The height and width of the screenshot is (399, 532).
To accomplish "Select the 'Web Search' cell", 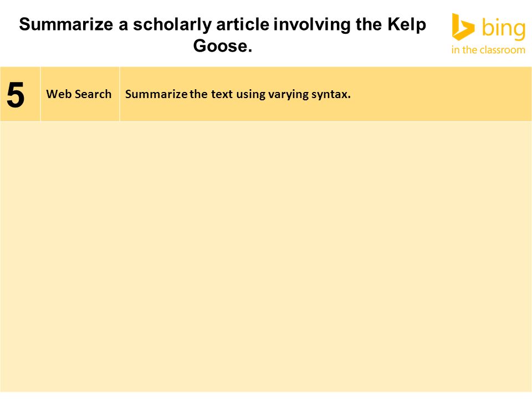I will tap(80, 94).
